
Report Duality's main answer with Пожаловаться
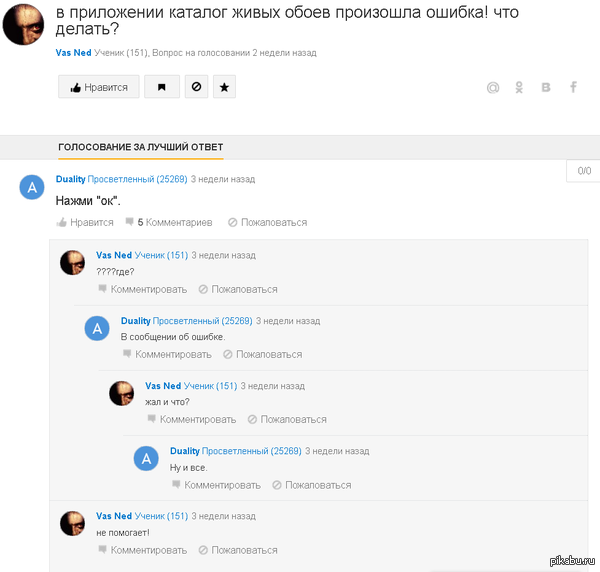point(267,222)
